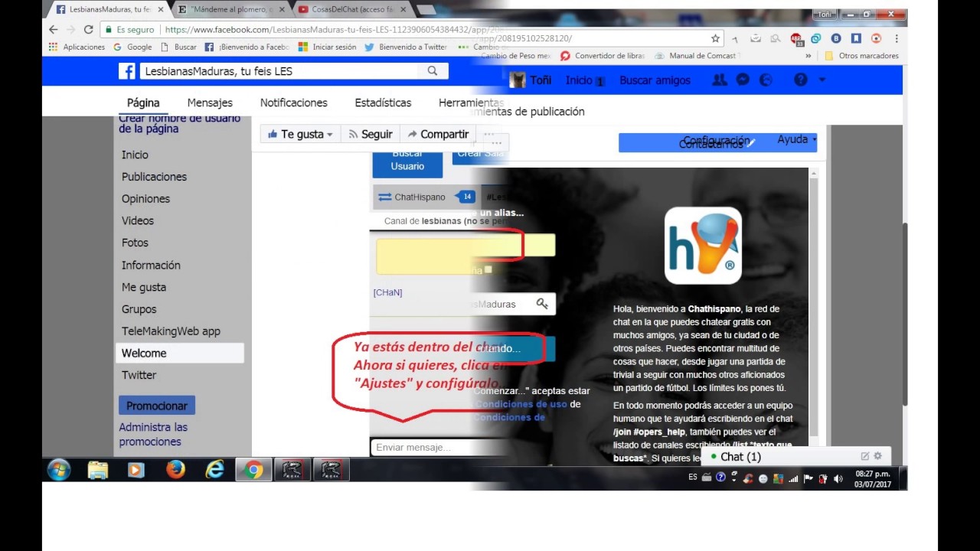Open Facebook friend requests icon
The image size is (980, 551).
tap(719, 80)
